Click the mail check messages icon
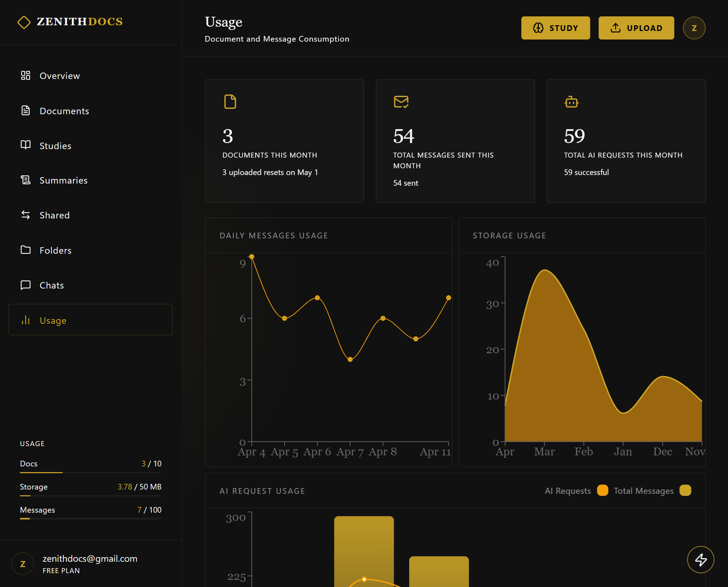This screenshot has height=587, width=728. [x=401, y=102]
